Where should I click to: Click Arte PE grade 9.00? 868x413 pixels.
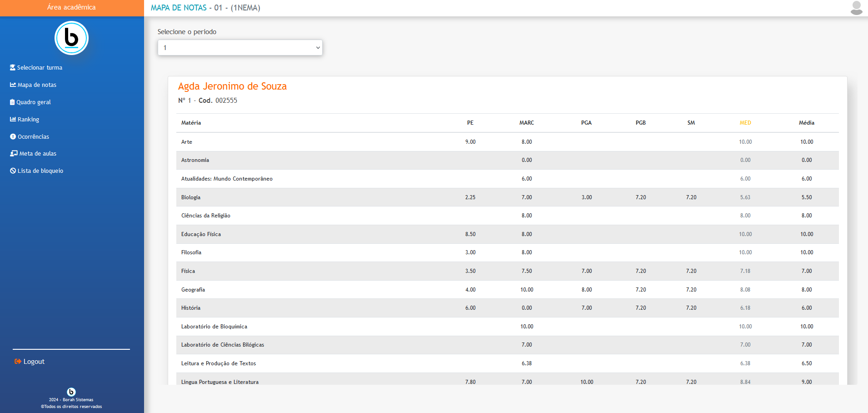point(470,142)
